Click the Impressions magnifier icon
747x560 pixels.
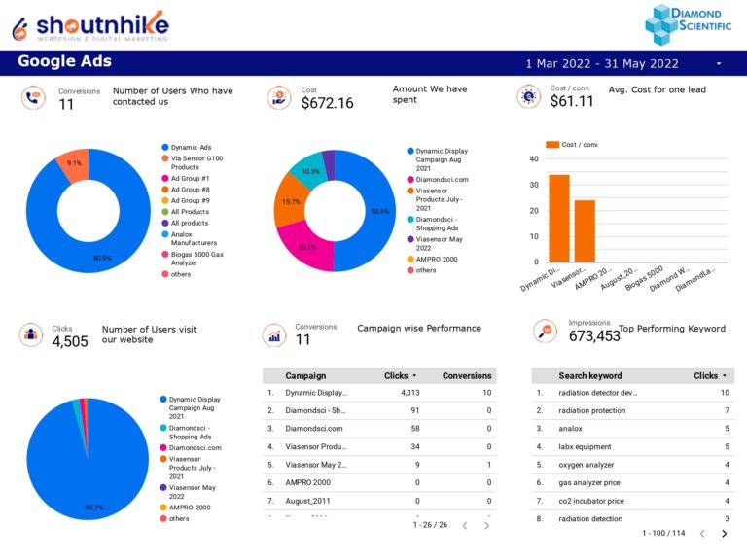(546, 332)
